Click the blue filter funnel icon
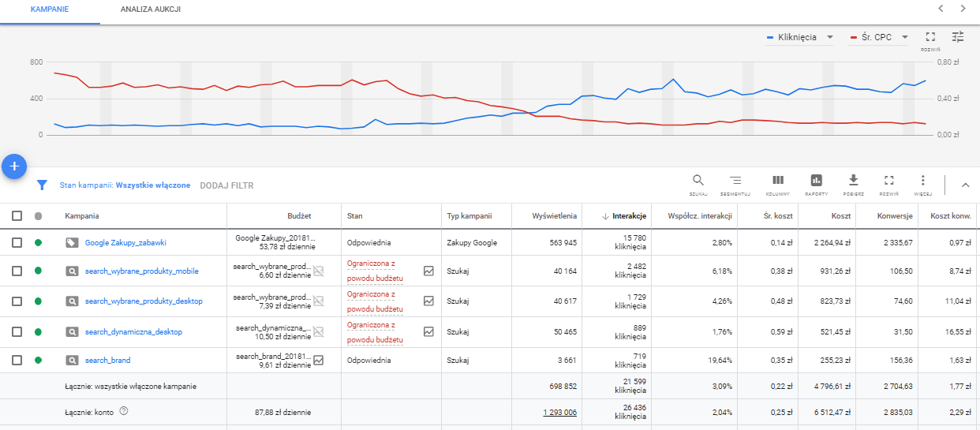The height and width of the screenshot is (430, 980). [x=42, y=185]
